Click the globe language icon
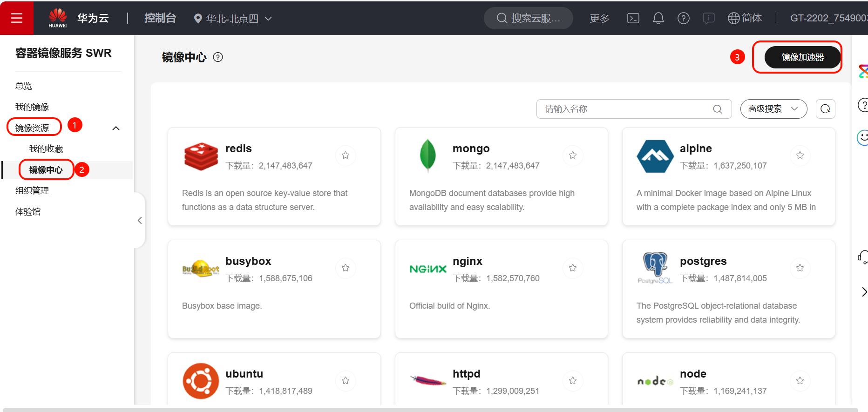 (x=733, y=18)
